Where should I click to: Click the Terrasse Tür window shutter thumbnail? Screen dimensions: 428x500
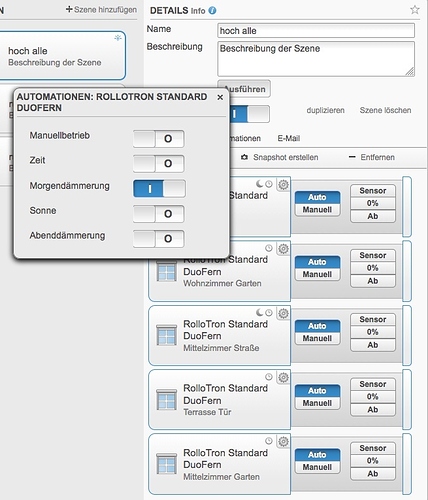pyautogui.click(x=166, y=400)
